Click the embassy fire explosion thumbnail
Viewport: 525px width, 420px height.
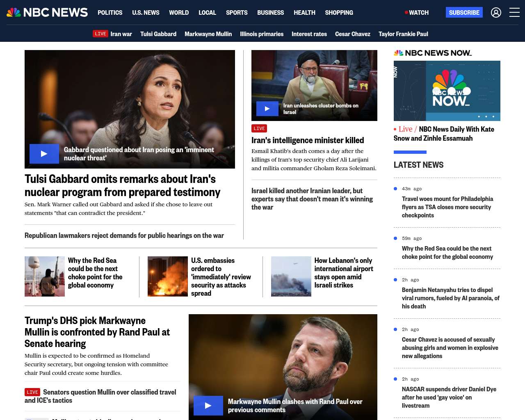coord(168,276)
